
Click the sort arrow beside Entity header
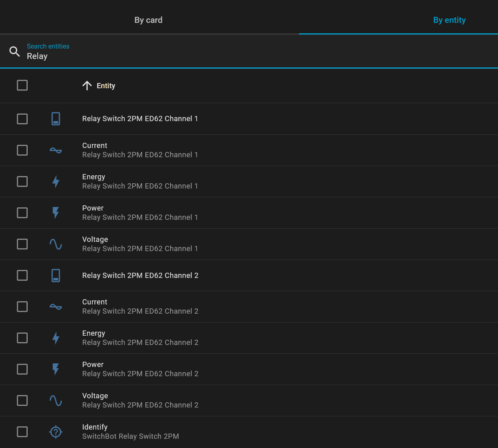(x=87, y=85)
